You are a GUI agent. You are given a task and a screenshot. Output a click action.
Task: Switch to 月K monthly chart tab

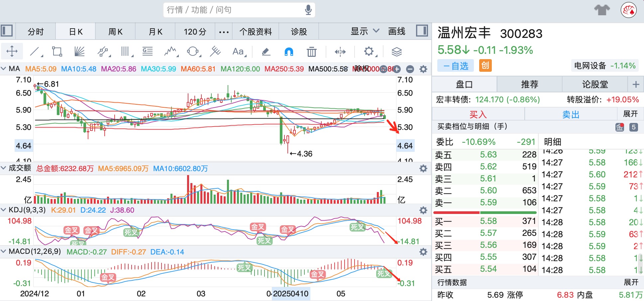click(x=155, y=32)
